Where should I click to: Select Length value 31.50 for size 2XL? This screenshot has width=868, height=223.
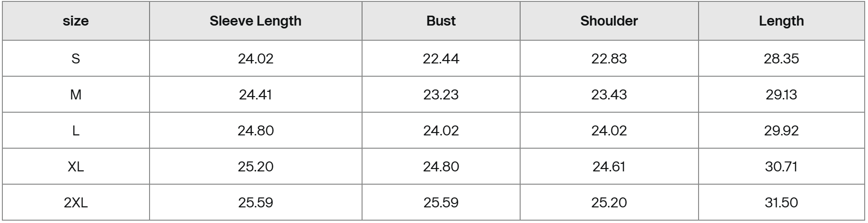(781, 203)
